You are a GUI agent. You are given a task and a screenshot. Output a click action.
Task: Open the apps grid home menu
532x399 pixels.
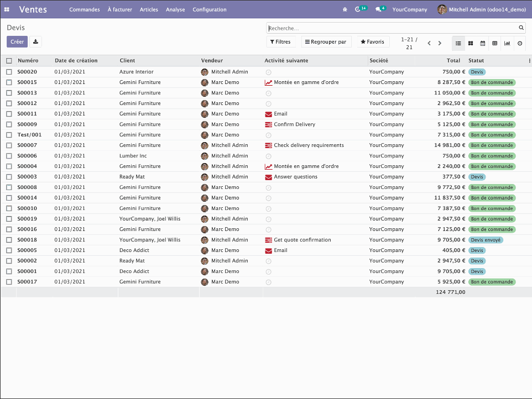[x=7, y=9]
